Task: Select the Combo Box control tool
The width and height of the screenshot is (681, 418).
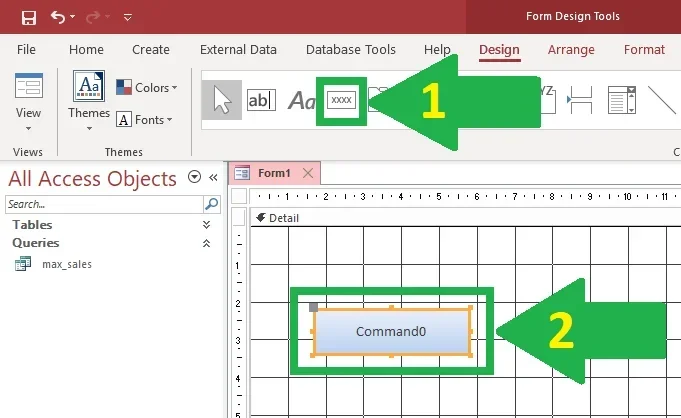Action: click(621, 100)
